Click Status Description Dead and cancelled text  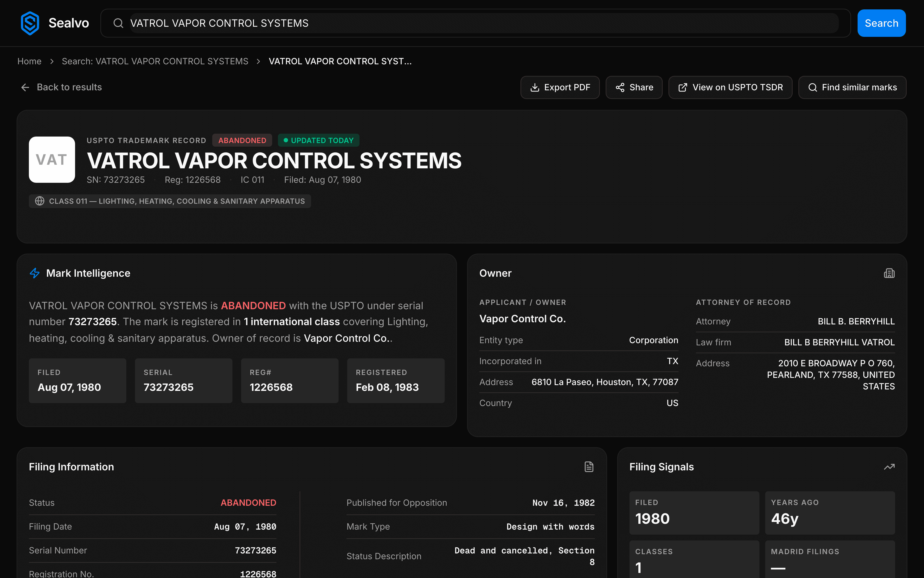[524, 556]
